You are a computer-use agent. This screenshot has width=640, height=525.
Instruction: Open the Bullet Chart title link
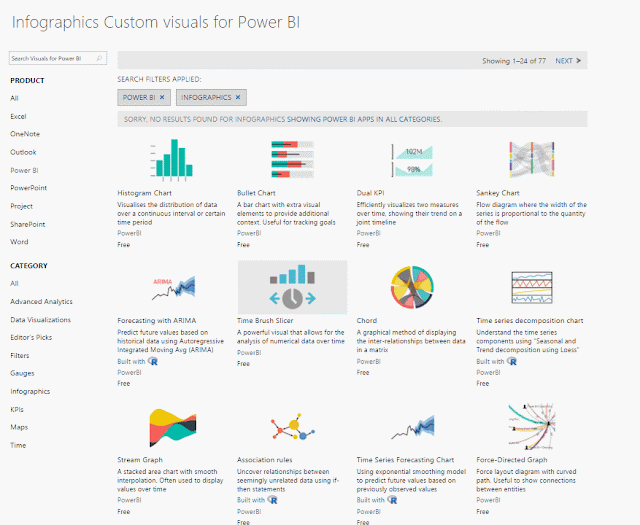[x=256, y=193]
